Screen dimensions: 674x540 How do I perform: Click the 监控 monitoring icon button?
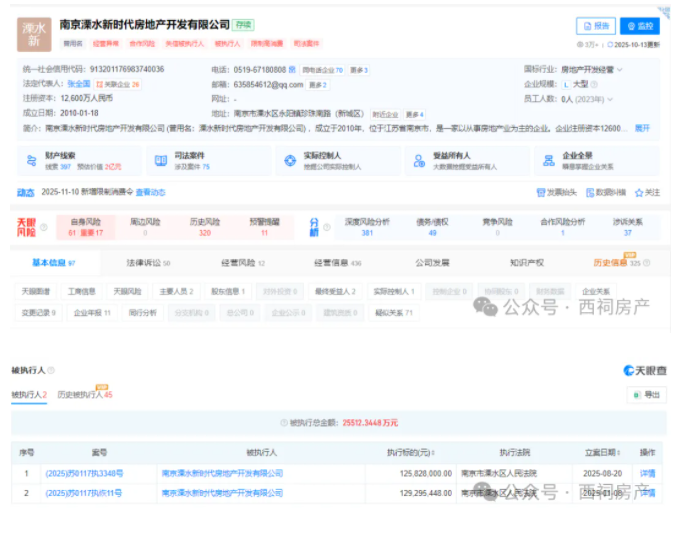[640, 26]
